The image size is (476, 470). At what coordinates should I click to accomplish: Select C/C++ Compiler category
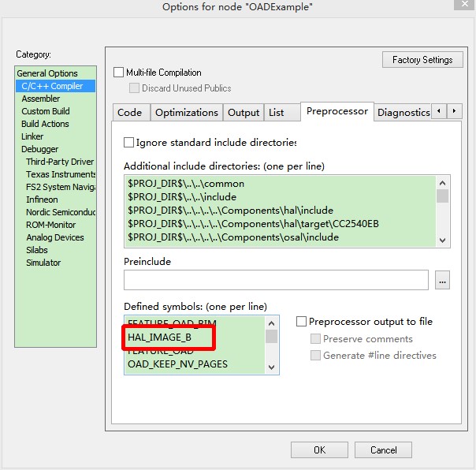click(x=55, y=86)
